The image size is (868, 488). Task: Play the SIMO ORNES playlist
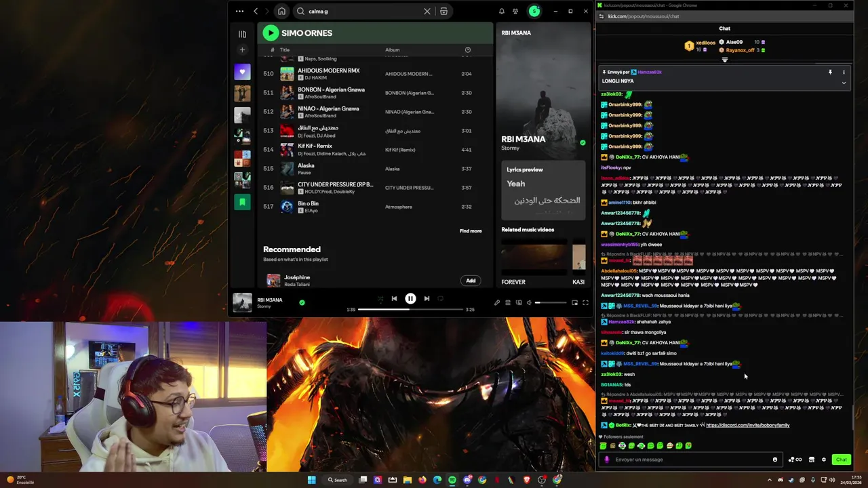[271, 33]
